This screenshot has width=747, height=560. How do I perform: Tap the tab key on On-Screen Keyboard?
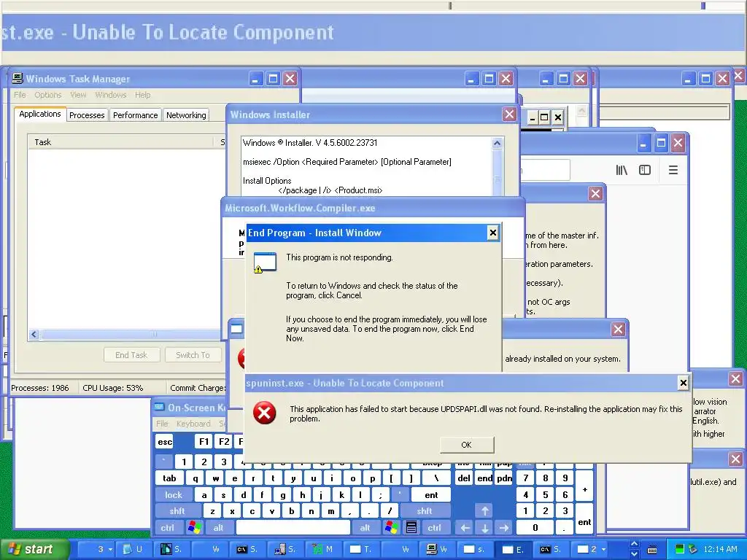(169, 478)
